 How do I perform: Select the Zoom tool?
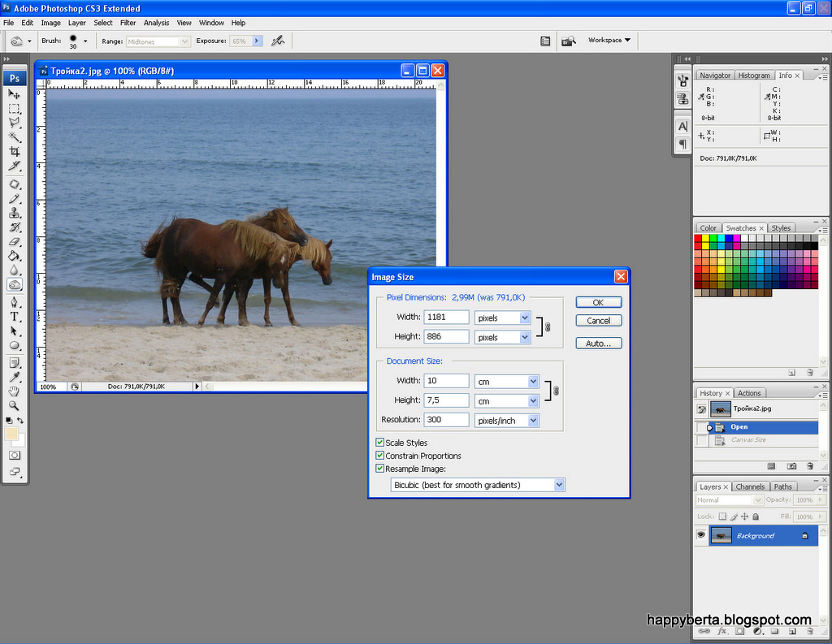coord(15,406)
